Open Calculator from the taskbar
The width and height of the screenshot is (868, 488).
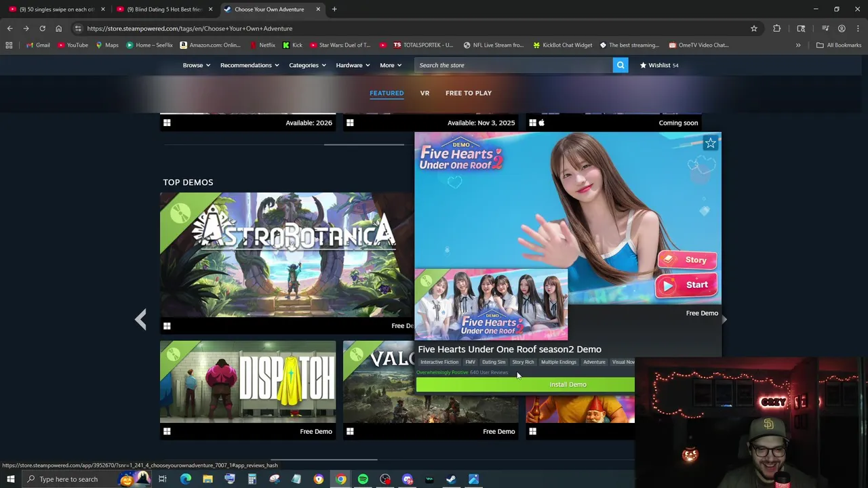[252, 479]
